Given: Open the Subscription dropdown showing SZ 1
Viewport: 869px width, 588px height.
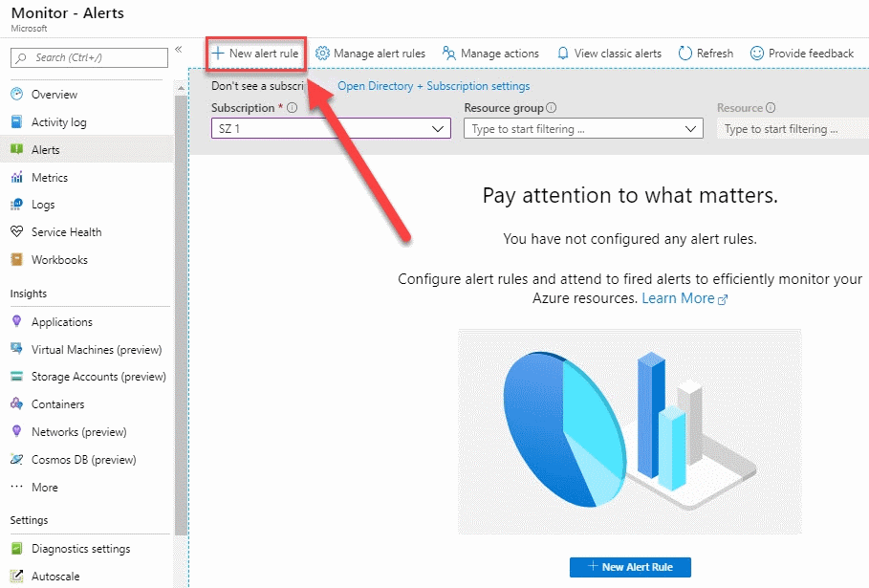Looking at the screenshot, I should tap(331, 128).
